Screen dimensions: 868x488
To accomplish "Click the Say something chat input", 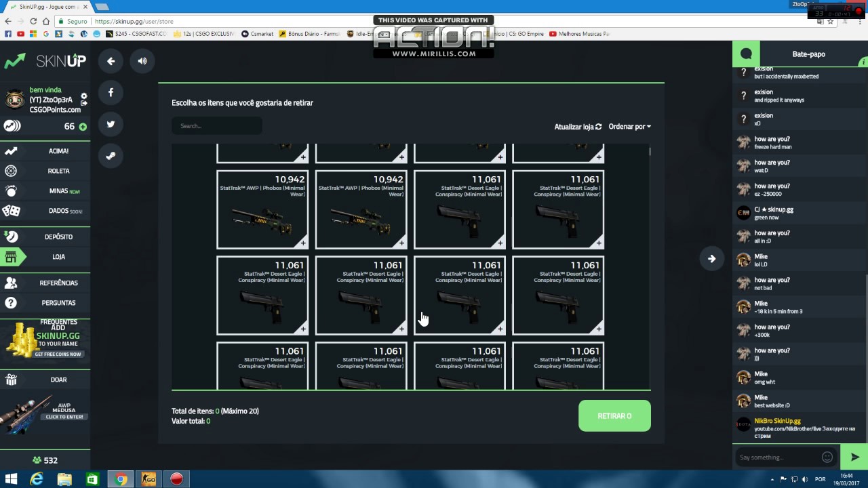I will [x=778, y=457].
